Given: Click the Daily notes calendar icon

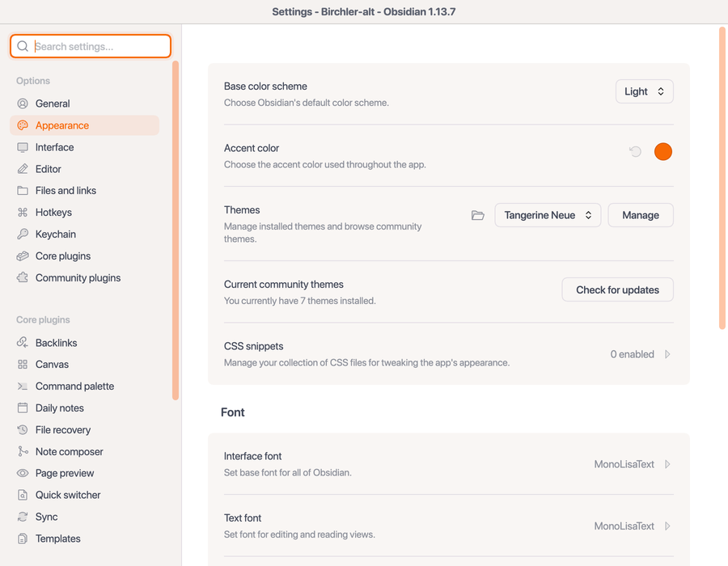Looking at the screenshot, I should pyautogui.click(x=23, y=408).
